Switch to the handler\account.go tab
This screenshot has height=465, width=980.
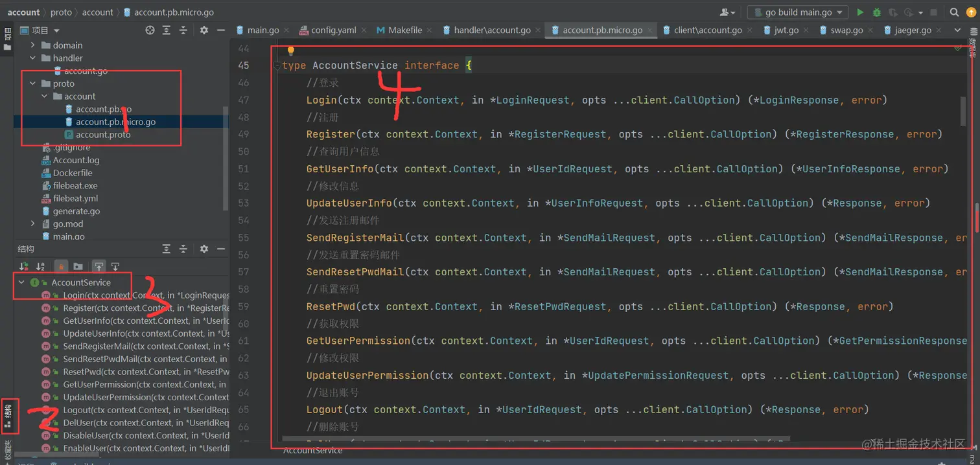[x=492, y=30]
